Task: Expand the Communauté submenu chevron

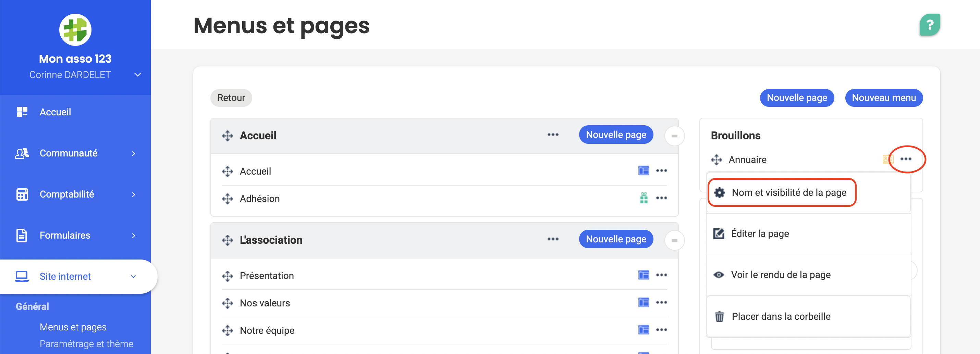Action: click(x=134, y=154)
